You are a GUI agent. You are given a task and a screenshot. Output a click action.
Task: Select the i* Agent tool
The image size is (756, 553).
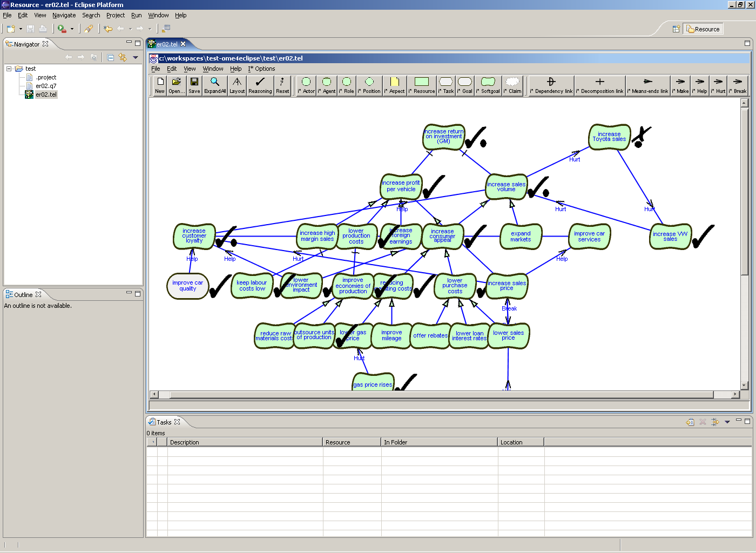click(326, 85)
